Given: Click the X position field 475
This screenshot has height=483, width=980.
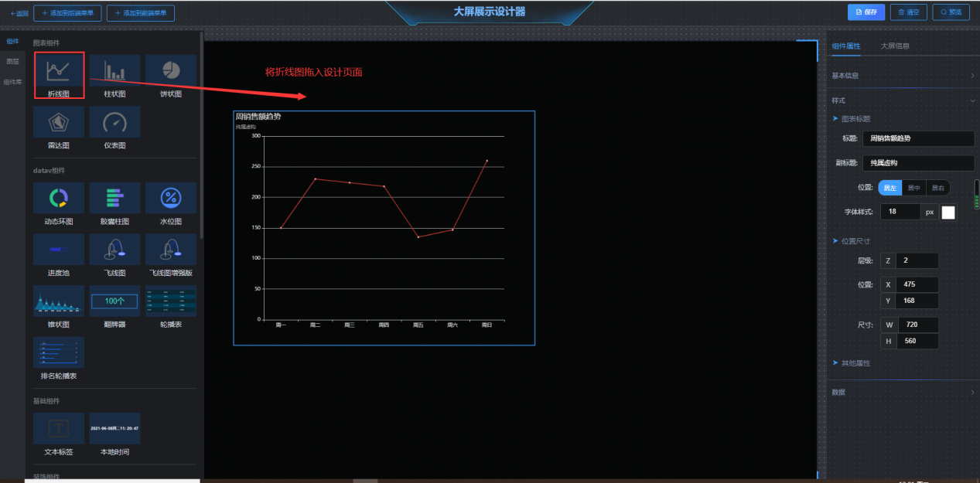Looking at the screenshot, I should 917,284.
